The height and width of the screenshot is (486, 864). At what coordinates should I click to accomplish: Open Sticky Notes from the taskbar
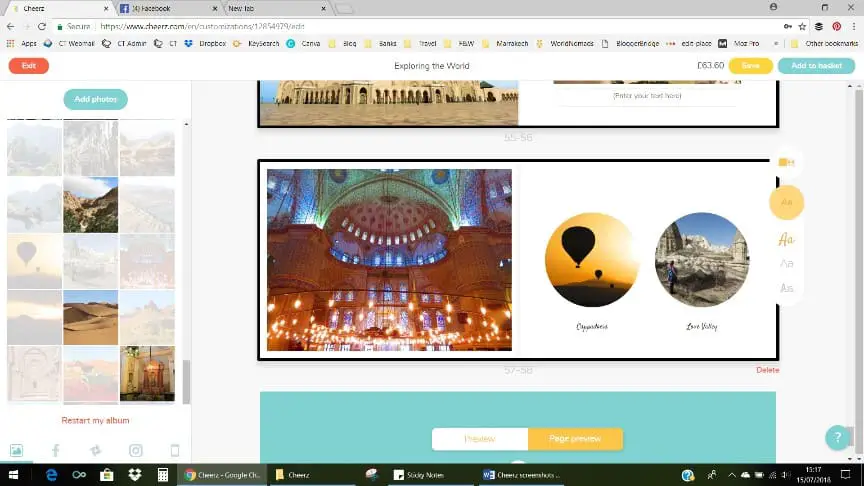click(419, 474)
